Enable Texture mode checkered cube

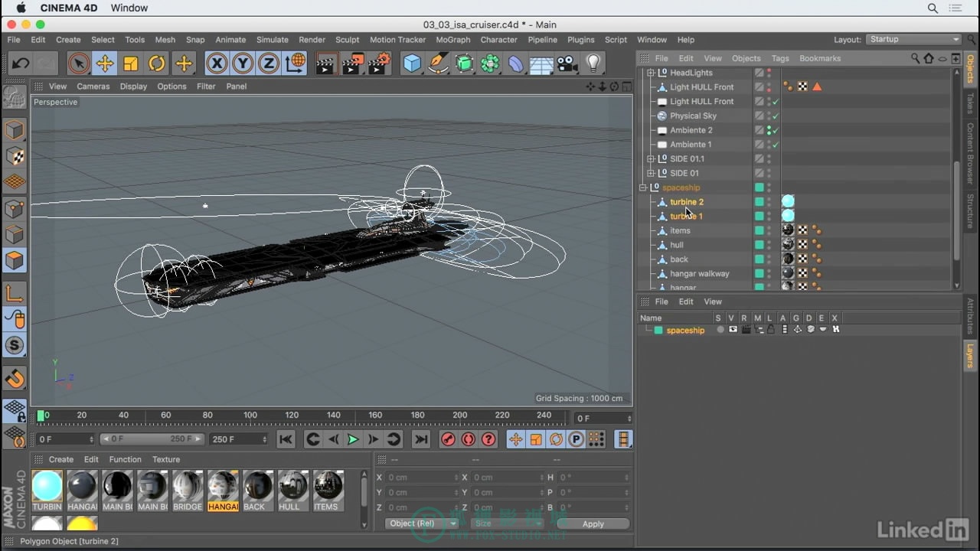tap(15, 156)
